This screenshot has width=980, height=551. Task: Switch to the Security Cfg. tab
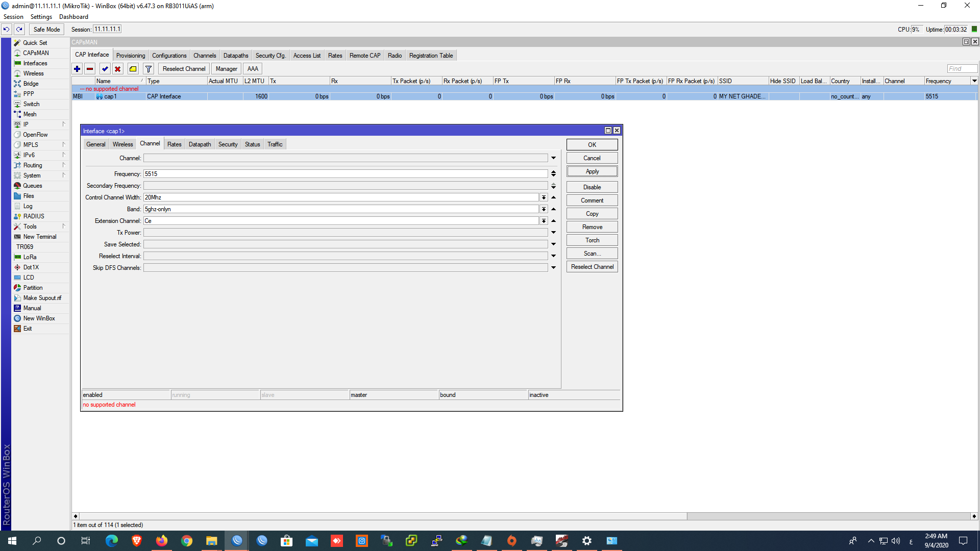point(271,55)
